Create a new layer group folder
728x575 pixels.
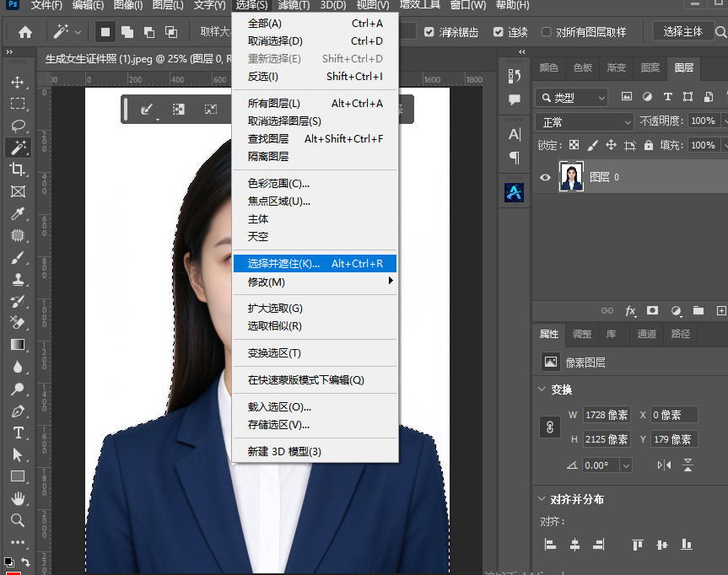[x=698, y=310]
